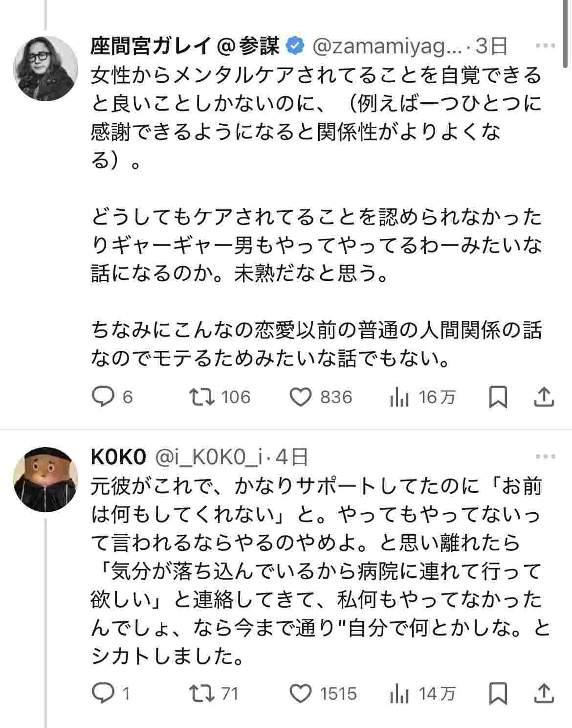Open the K0K0 tweet text
The width and height of the screenshot is (572, 728).
(318, 572)
